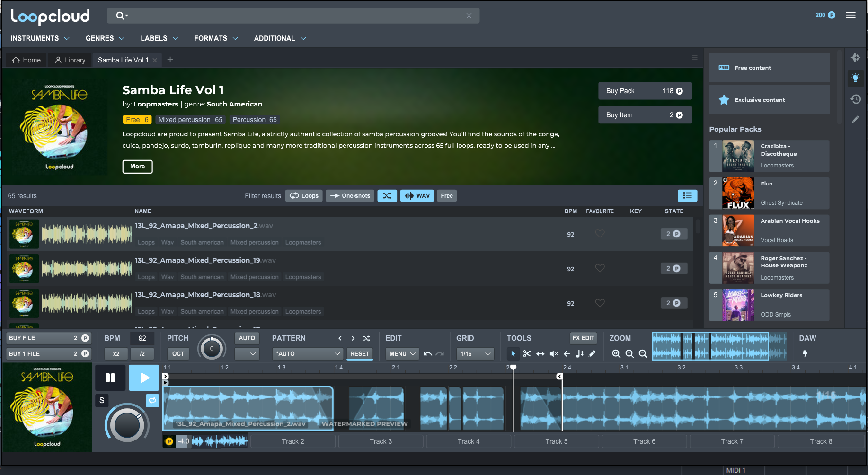Select the horizontal stretch arrows tool
Image resolution: width=868 pixels, height=475 pixels.
(x=540, y=353)
